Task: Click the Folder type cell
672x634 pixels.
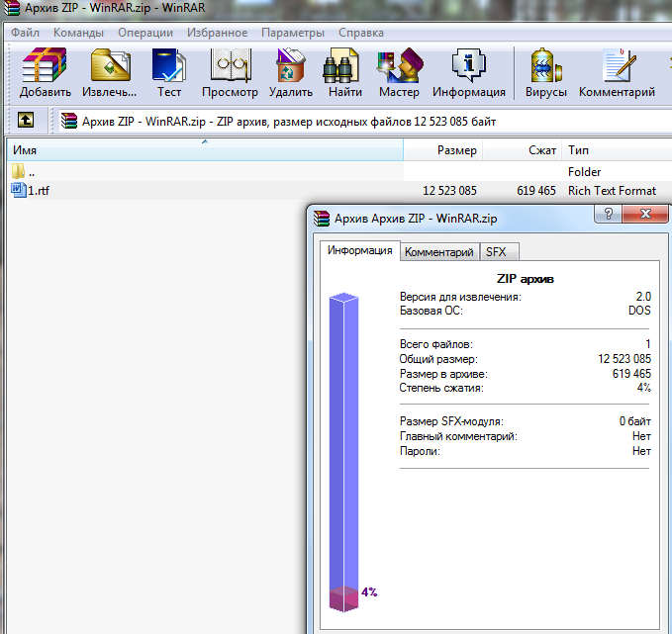Action: [x=585, y=172]
